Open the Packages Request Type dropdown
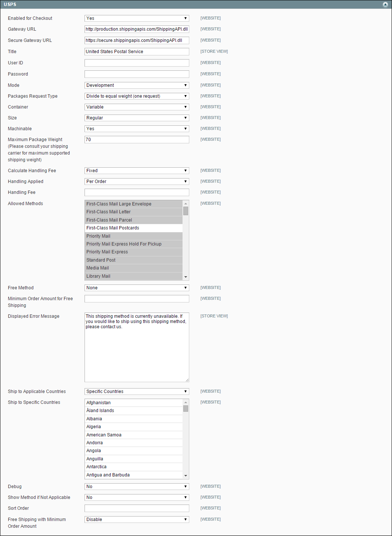The height and width of the screenshot is (536, 392). click(137, 96)
